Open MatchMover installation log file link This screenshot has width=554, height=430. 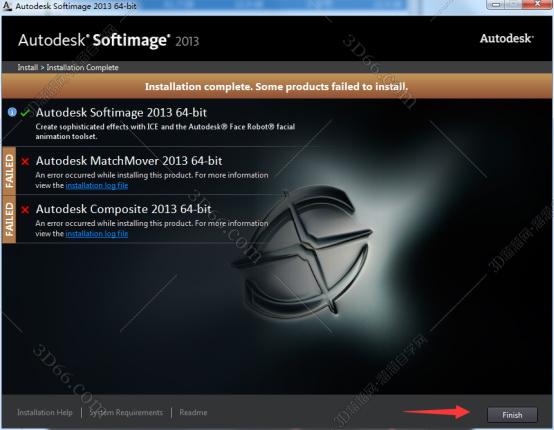coord(96,185)
